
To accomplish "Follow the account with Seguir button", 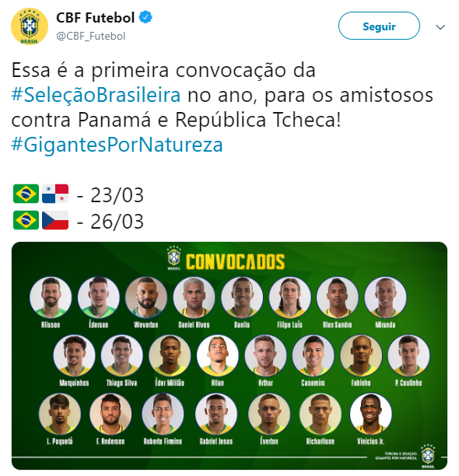I will coord(379,26).
